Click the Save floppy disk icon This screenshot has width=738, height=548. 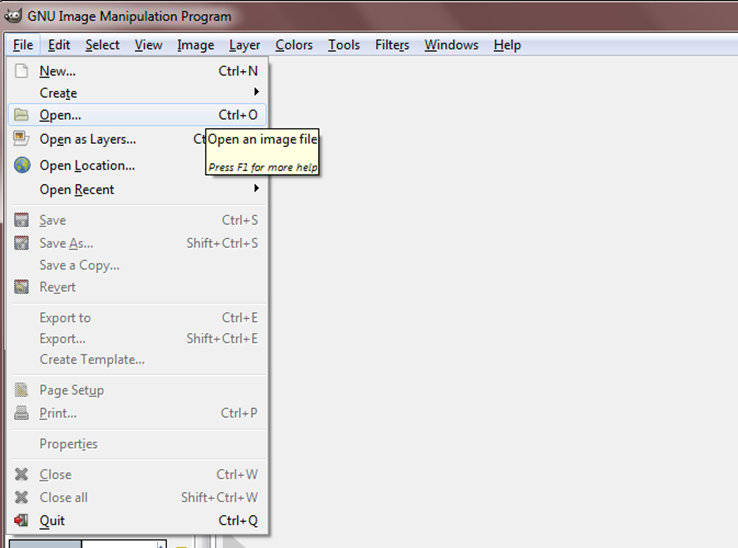click(21, 220)
